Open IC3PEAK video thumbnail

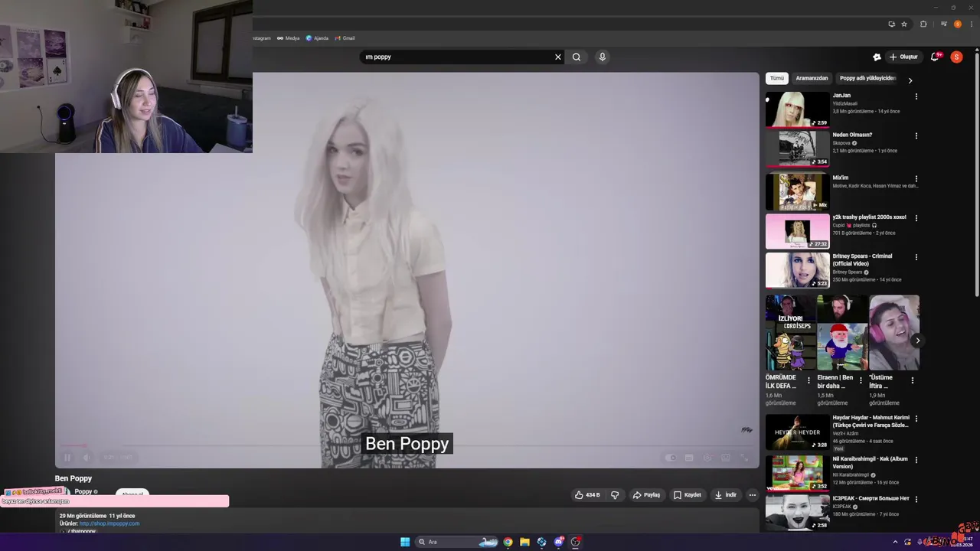pyautogui.click(x=798, y=512)
